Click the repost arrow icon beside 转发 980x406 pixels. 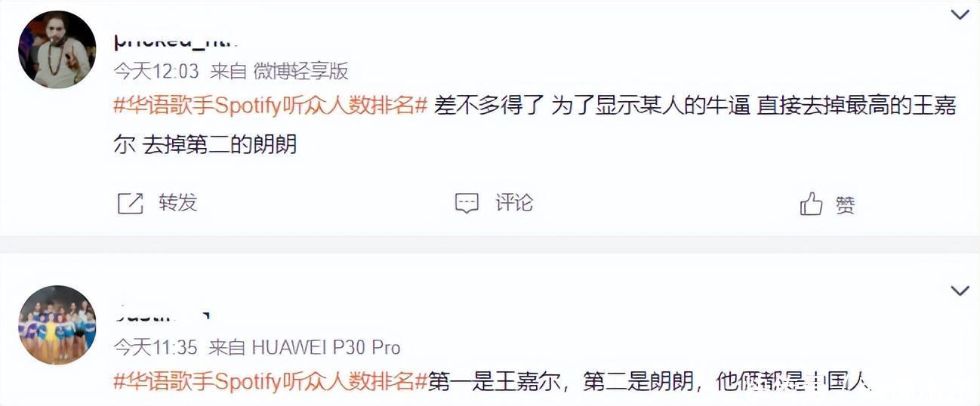coord(131,203)
